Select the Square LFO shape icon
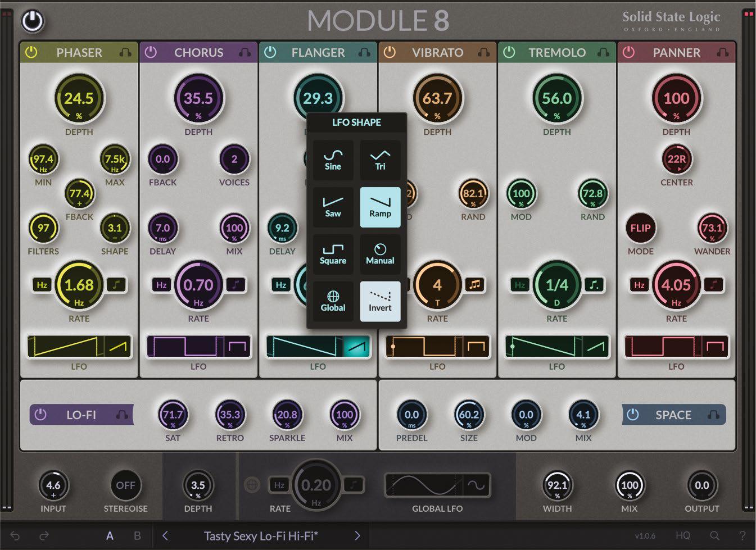 (x=332, y=254)
